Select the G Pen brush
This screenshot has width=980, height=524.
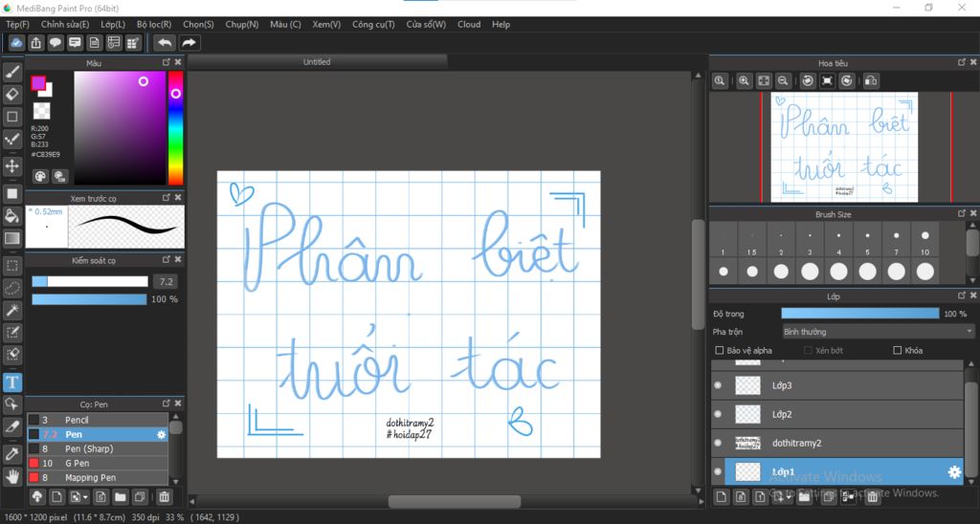pyautogui.click(x=77, y=463)
